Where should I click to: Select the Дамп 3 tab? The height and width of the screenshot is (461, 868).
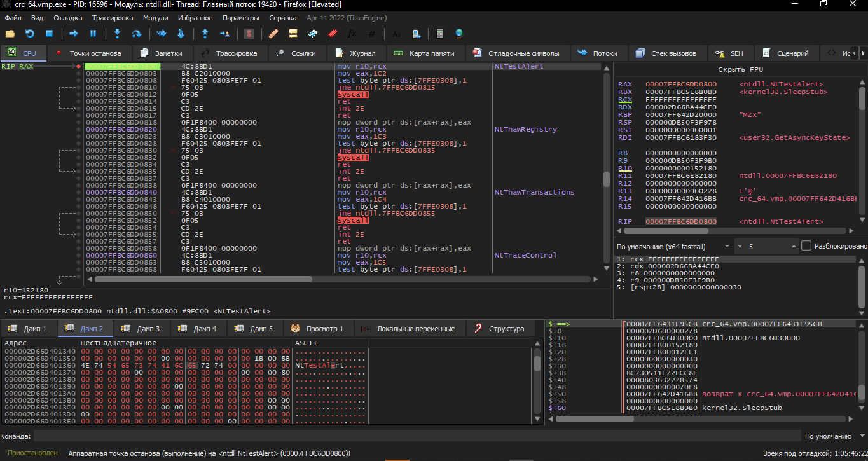pos(141,329)
